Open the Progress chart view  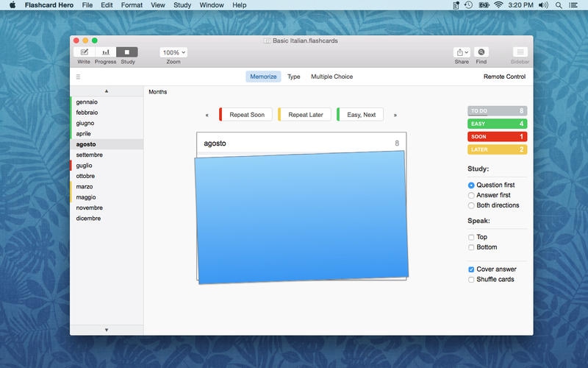pyautogui.click(x=106, y=52)
